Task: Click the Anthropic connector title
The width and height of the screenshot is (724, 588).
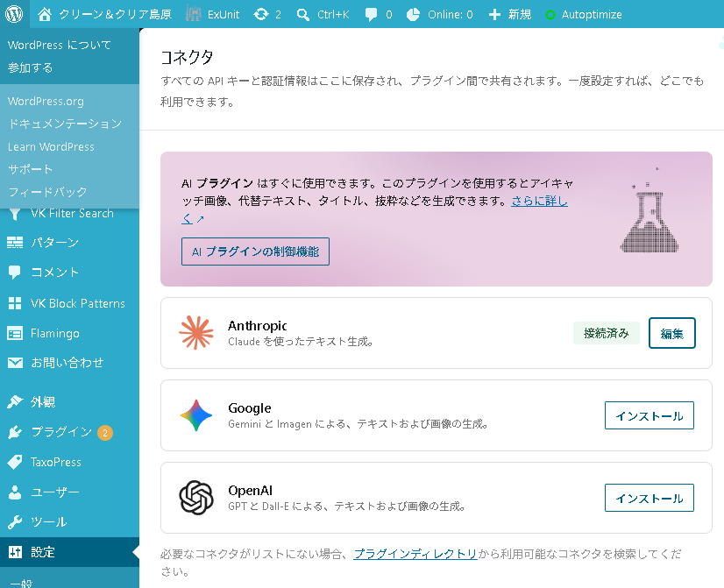Action: click(257, 326)
